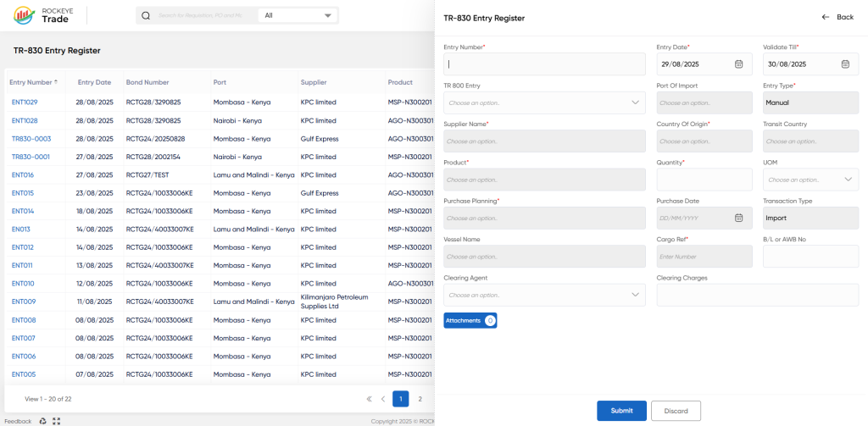This screenshot has width=868, height=426.
Task: Click the Clearing Charges field
Action: pos(758,295)
